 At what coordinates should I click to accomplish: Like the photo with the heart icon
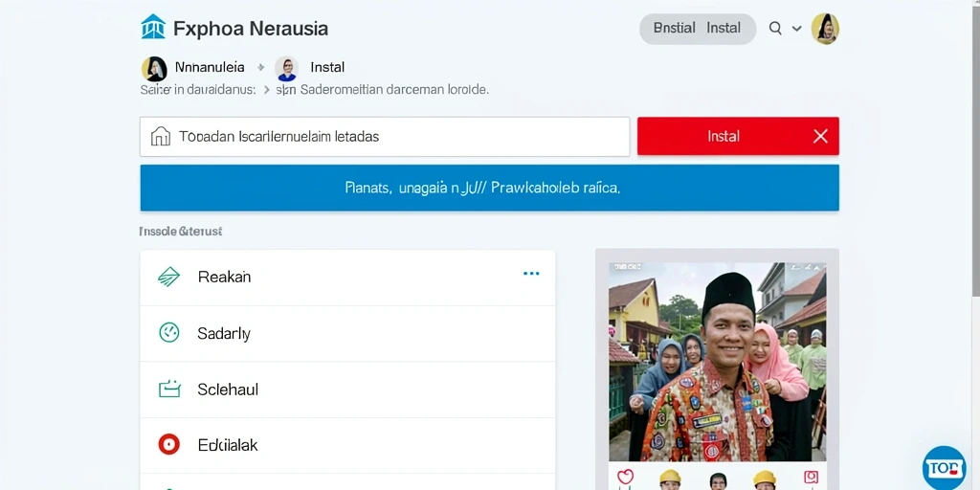click(625, 478)
